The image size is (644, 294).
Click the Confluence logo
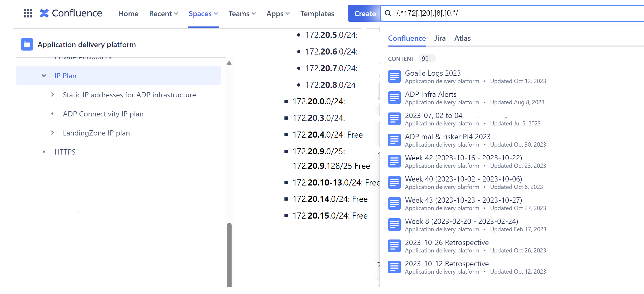[71, 13]
